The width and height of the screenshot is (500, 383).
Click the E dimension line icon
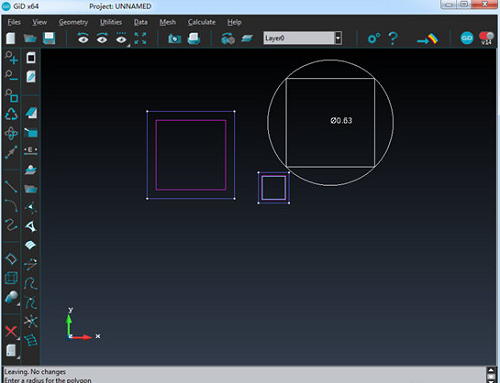[31, 150]
